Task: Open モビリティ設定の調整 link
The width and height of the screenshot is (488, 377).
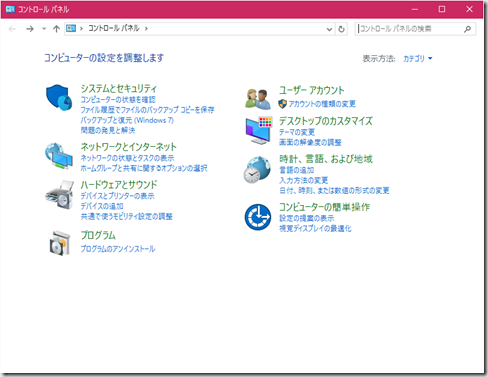Action: 127,217
